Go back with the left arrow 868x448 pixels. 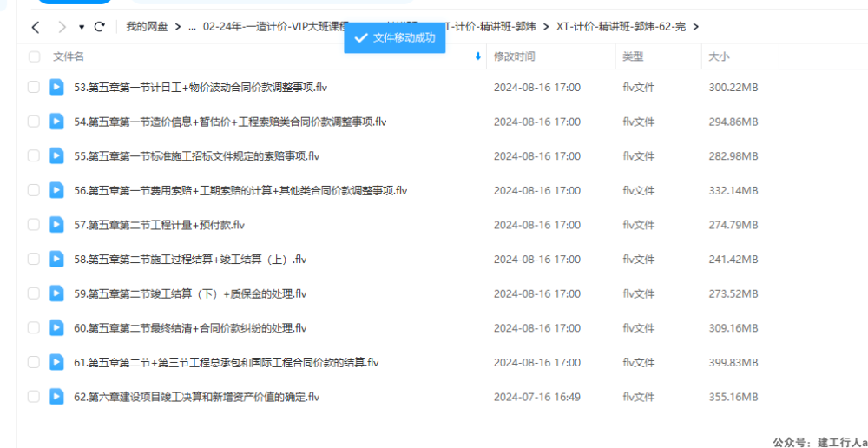(x=36, y=27)
